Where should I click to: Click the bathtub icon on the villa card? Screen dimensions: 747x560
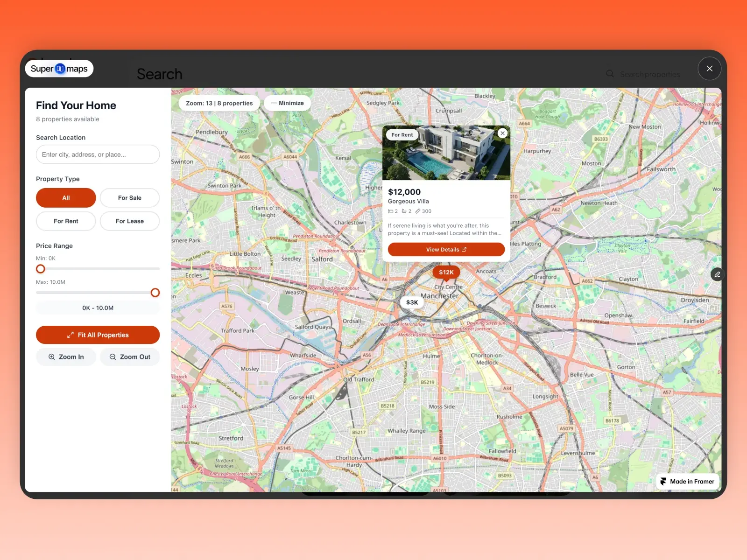tap(404, 211)
